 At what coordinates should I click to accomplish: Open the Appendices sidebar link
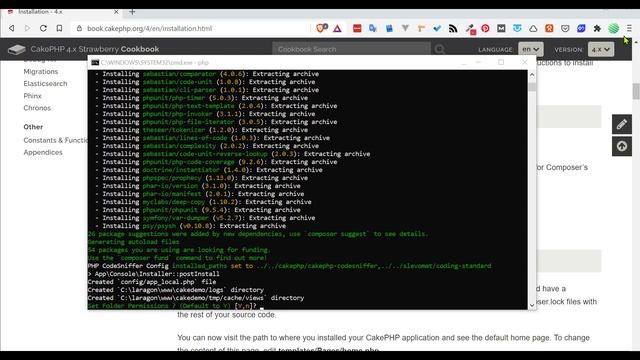pyautogui.click(x=43, y=152)
